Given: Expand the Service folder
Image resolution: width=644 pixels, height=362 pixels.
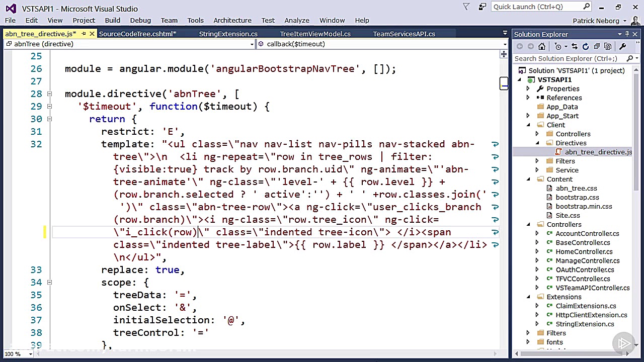Looking at the screenshot, I should point(537,170).
